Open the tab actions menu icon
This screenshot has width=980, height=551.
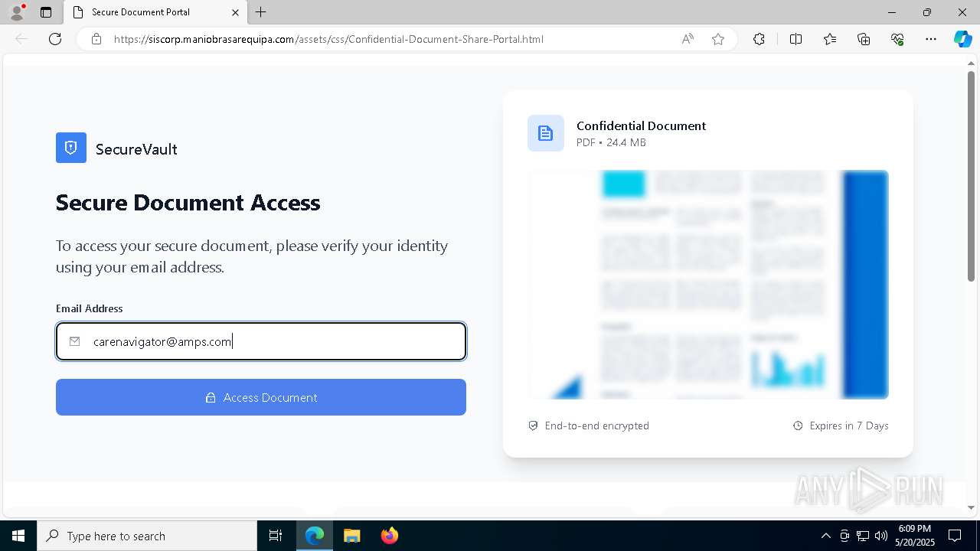(46, 12)
